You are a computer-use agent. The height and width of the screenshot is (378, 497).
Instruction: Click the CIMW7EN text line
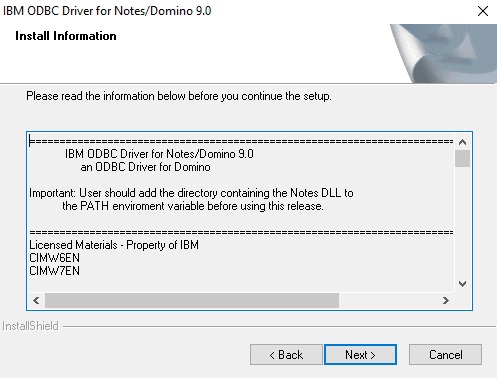pos(55,271)
